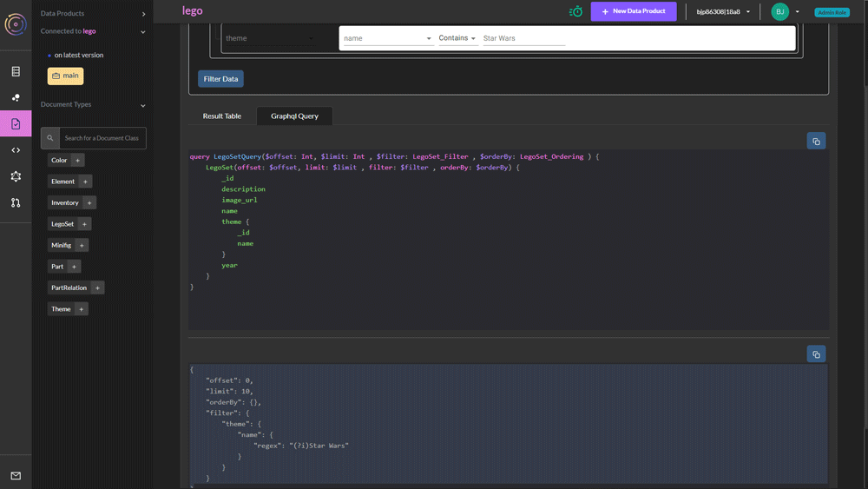Add a new PartRelation document
This screenshot has height=489, width=868.
[98, 288]
